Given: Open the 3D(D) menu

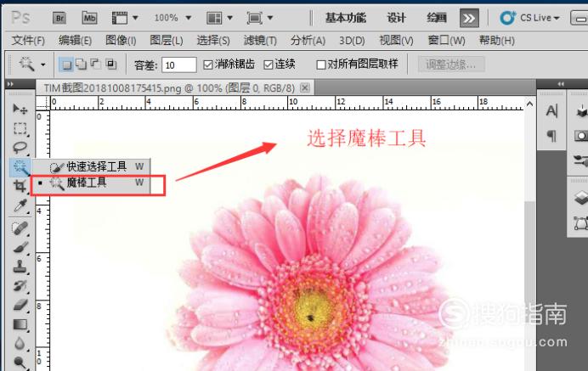Looking at the screenshot, I should (x=352, y=40).
